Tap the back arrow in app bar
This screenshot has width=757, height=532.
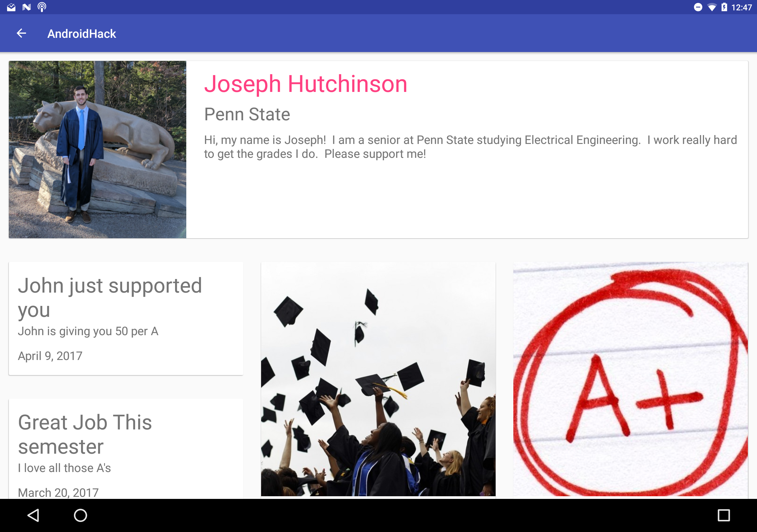pyautogui.click(x=21, y=33)
